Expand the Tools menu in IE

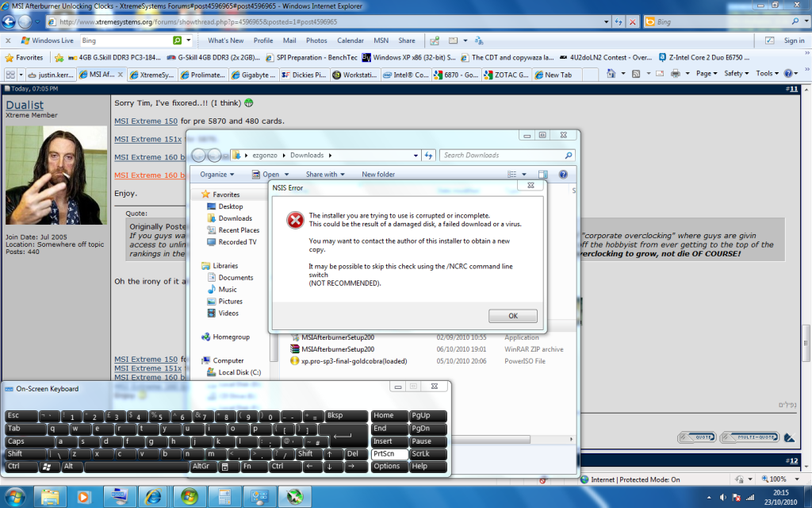(x=767, y=74)
